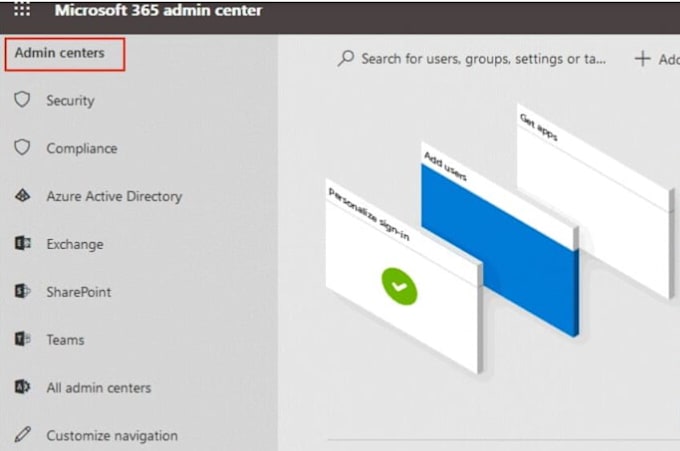Focus the search users, groups, settings field
The height and width of the screenshot is (451, 680).
click(484, 59)
